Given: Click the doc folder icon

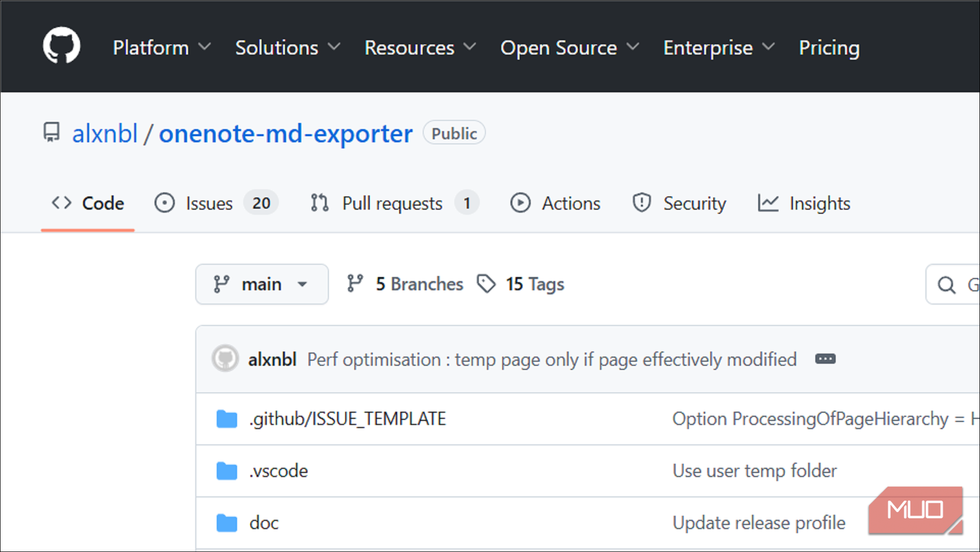Looking at the screenshot, I should pyautogui.click(x=226, y=523).
